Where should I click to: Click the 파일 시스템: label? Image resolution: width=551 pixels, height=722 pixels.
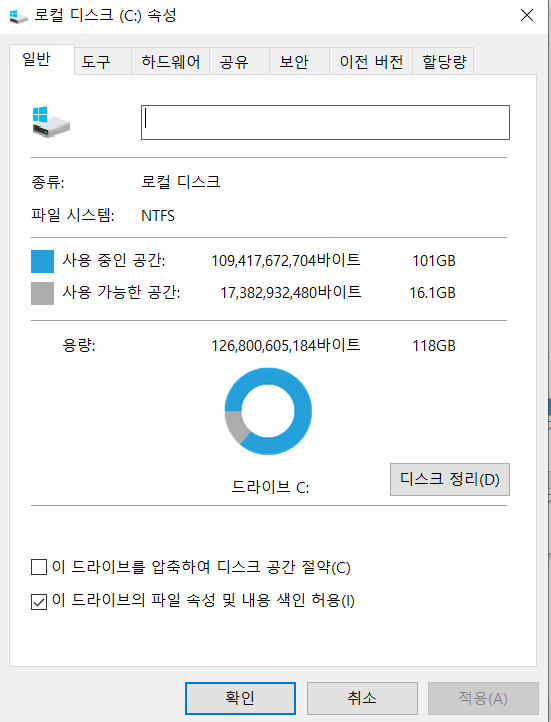[73, 215]
